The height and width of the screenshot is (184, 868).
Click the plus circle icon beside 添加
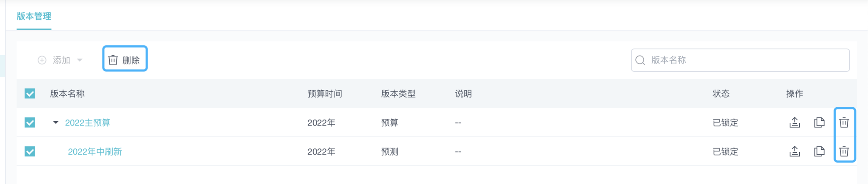[42, 60]
